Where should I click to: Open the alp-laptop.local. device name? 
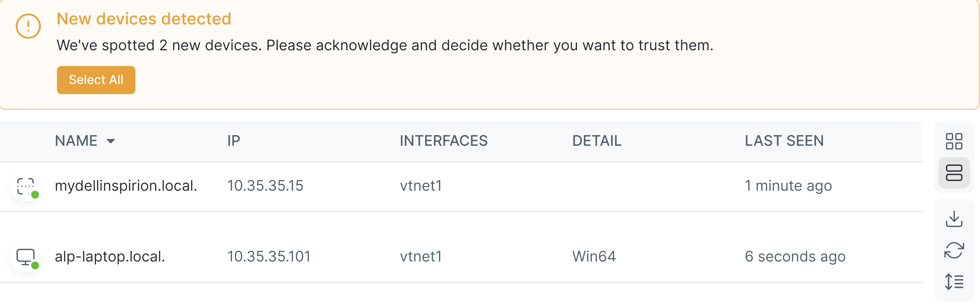coord(110,257)
